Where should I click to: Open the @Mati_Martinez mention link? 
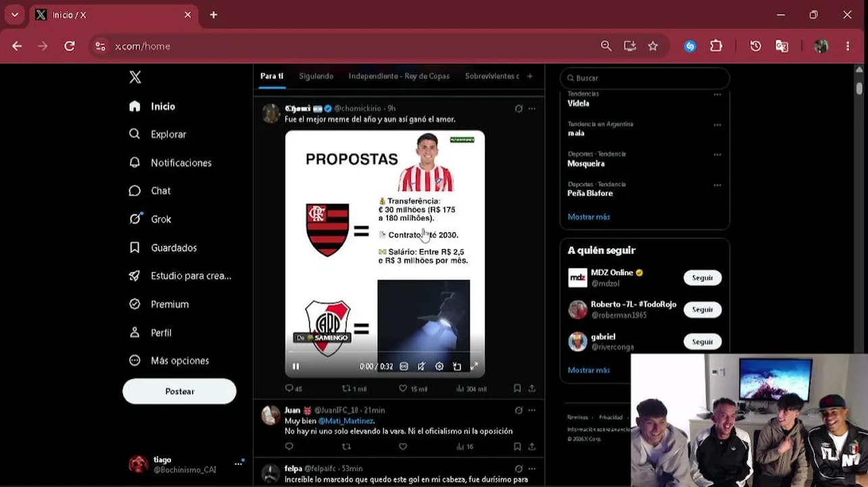(x=346, y=421)
